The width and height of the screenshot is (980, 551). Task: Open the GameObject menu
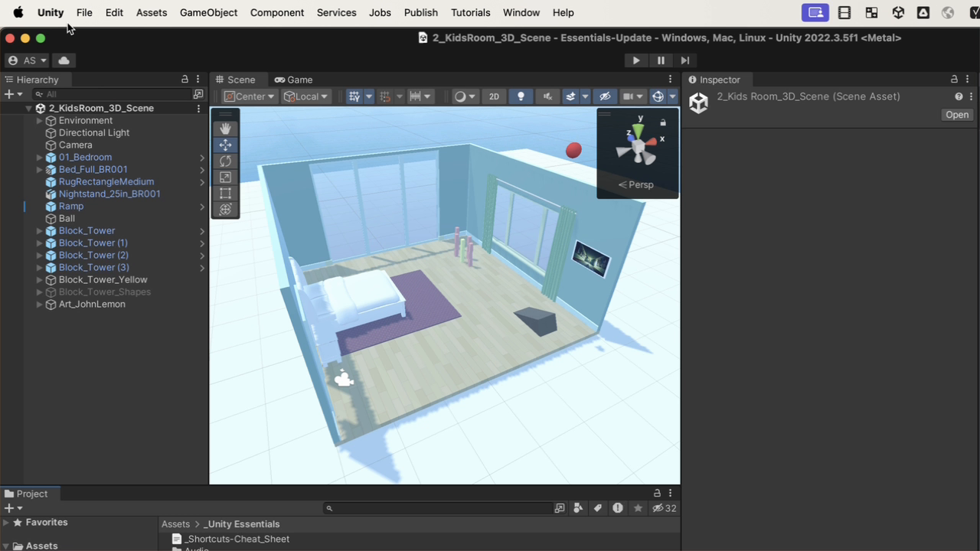point(208,12)
